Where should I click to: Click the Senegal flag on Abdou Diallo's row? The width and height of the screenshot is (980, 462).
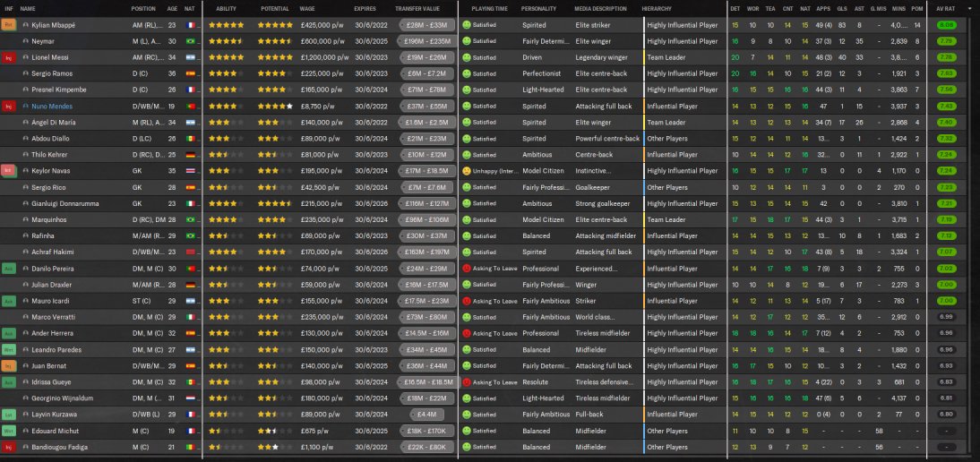(x=190, y=139)
